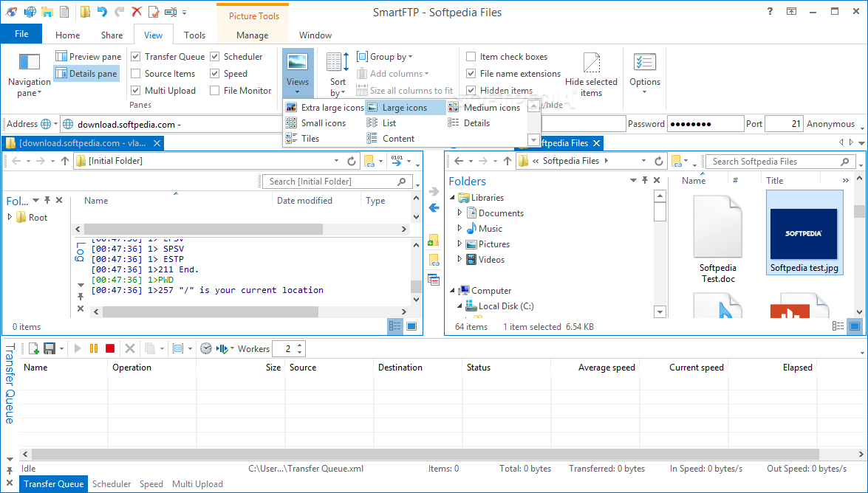The height and width of the screenshot is (493, 868).
Task: Click the Port number field
Action: pos(784,124)
